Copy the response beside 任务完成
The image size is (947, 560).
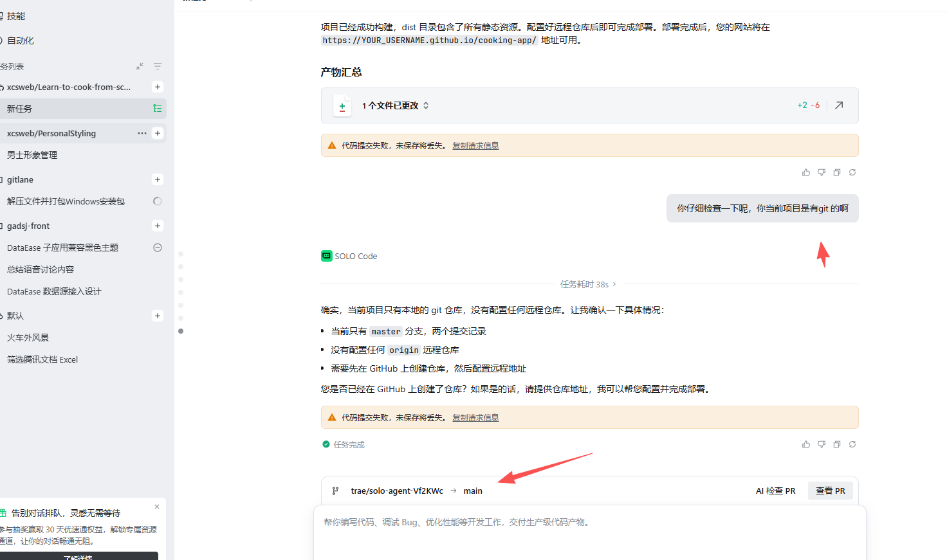click(x=837, y=444)
